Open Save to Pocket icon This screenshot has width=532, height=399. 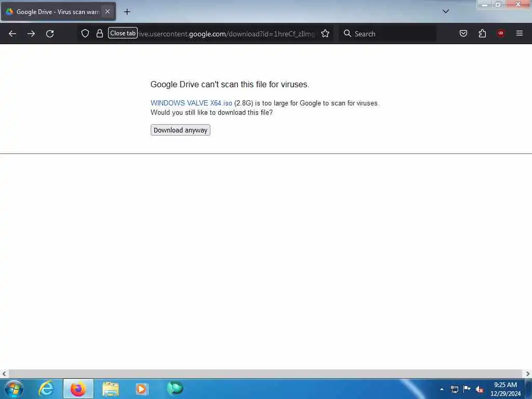pyautogui.click(x=463, y=33)
